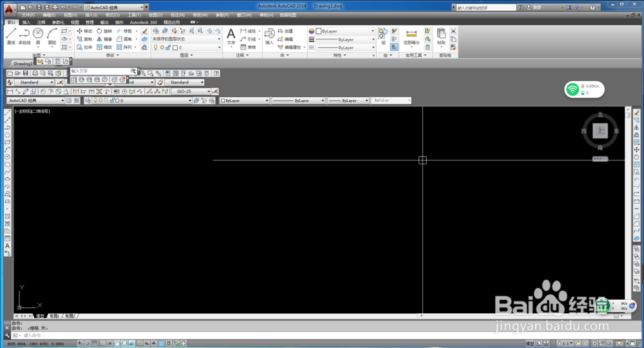Click the 圆角 (Fillet) tool
The image size is (644, 348).
click(x=124, y=39)
